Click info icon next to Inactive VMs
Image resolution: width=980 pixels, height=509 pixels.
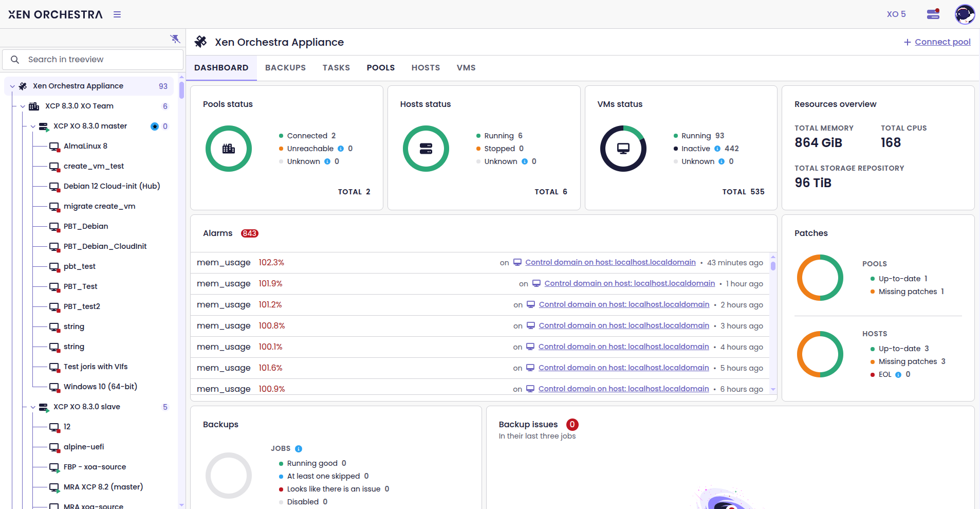[x=717, y=149]
